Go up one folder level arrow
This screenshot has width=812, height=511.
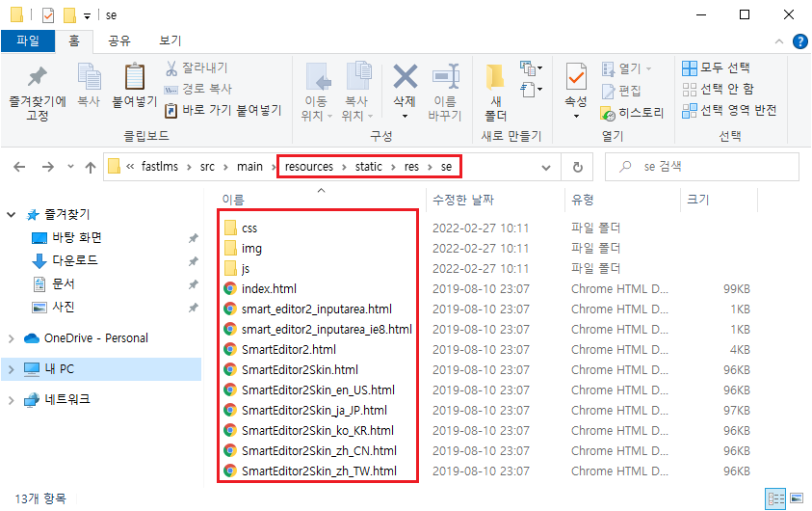[x=91, y=167]
